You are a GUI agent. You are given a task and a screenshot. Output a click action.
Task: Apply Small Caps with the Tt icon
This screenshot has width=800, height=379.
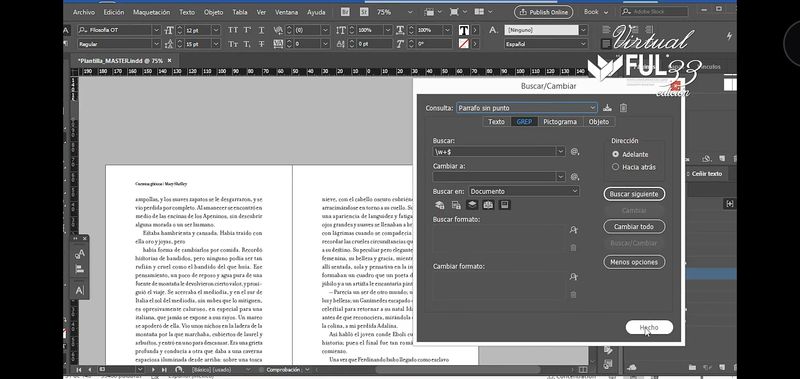point(233,44)
